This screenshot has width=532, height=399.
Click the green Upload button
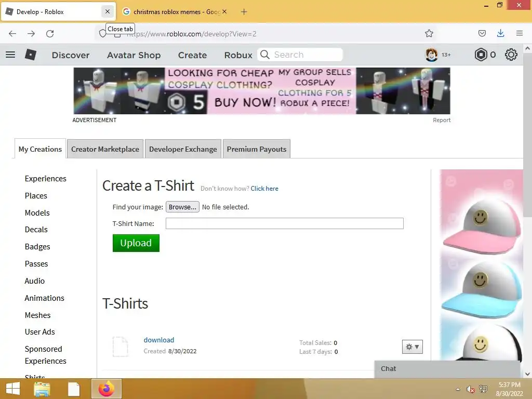[136, 243]
